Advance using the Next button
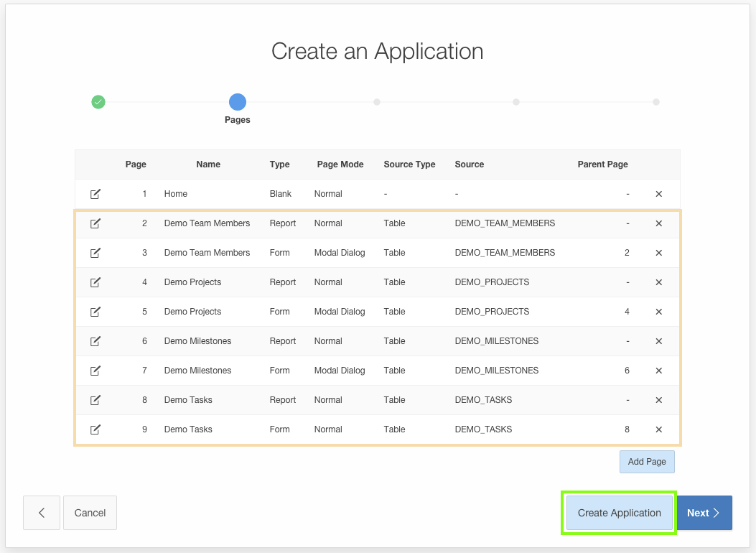This screenshot has width=756, height=553. (704, 512)
